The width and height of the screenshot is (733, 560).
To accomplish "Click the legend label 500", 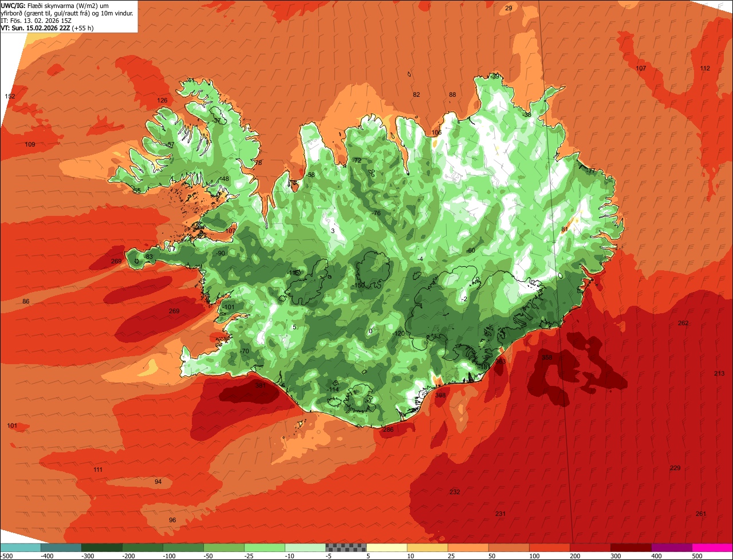I will pos(696,556).
